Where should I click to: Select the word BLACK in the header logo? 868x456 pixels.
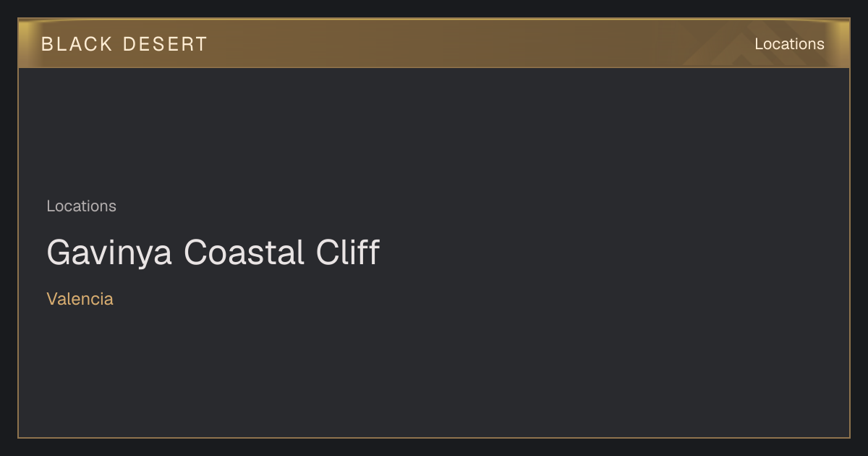point(77,44)
